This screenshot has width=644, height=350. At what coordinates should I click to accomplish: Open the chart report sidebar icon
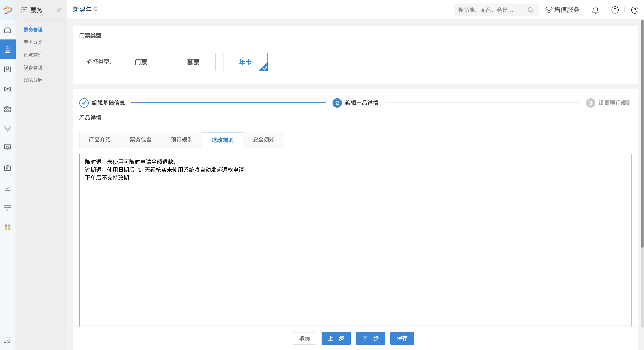(x=7, y=188)
